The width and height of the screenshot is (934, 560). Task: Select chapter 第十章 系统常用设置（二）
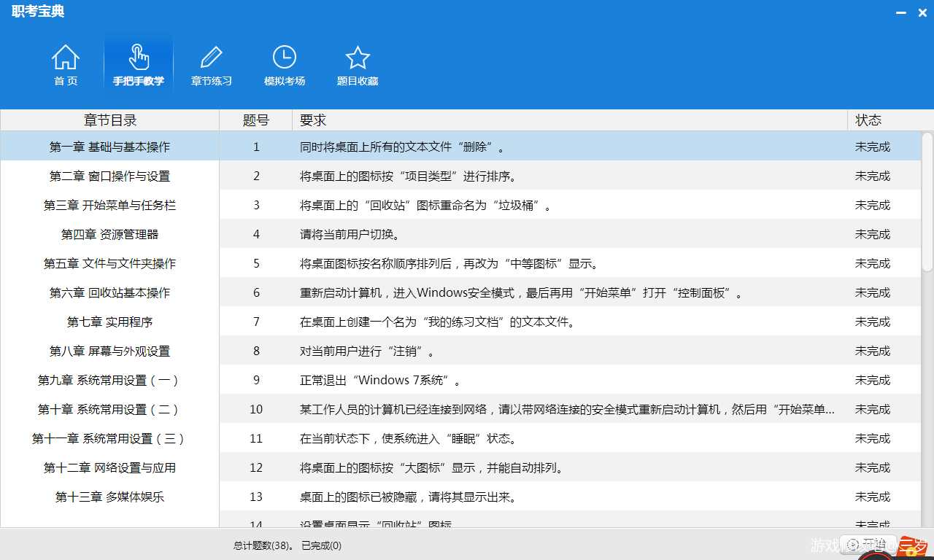coord(109,409)
